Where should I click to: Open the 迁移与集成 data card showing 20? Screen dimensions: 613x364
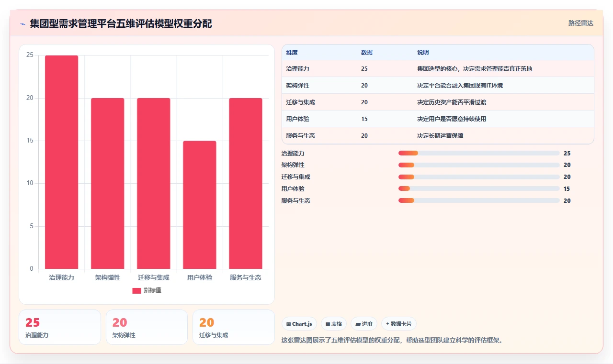click(234, 327)
